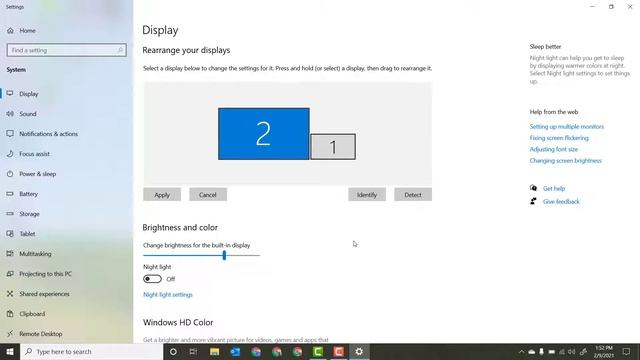Click the Get help chat icon
This screenshot has width=640, height=360.
pyautogui.click(x=533, y=188)
